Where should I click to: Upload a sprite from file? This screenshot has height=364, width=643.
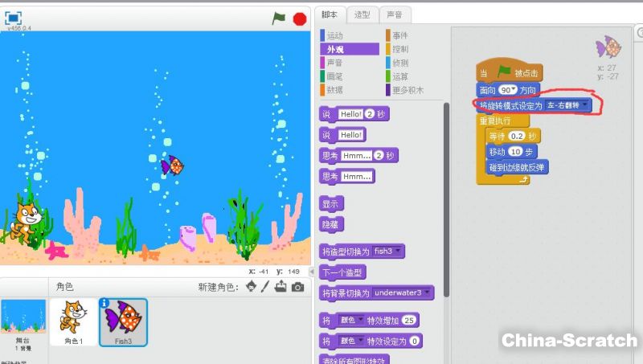[x=281, y=287]
